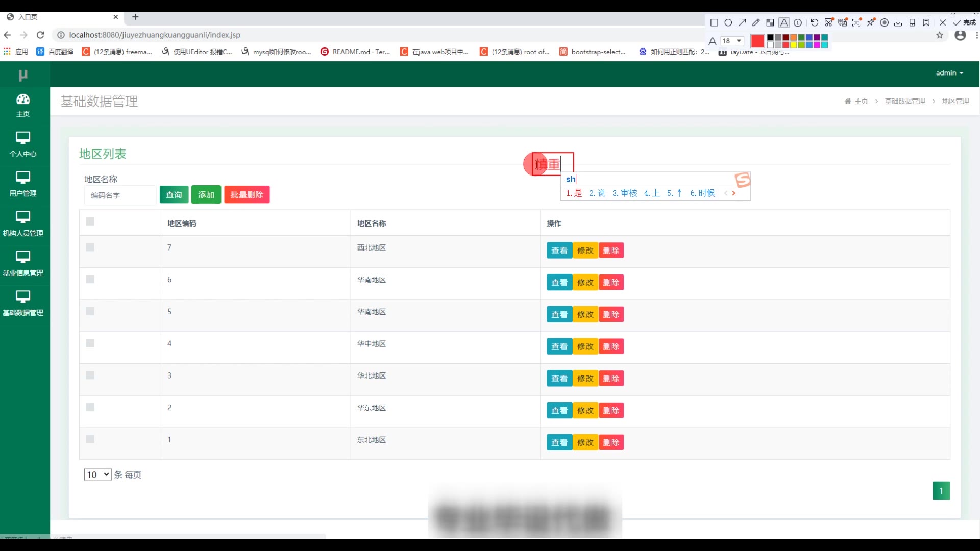Open the rows-per-page selector
This screenshot has height=551, width=980.
point(97,474)
